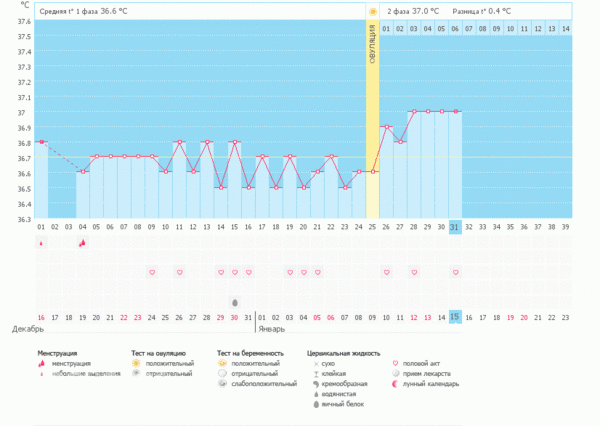Screen dimensions: 600x426
Task: Click the yellow ОВУЛЯЦИЯ column
Action: tap(372, 120)
